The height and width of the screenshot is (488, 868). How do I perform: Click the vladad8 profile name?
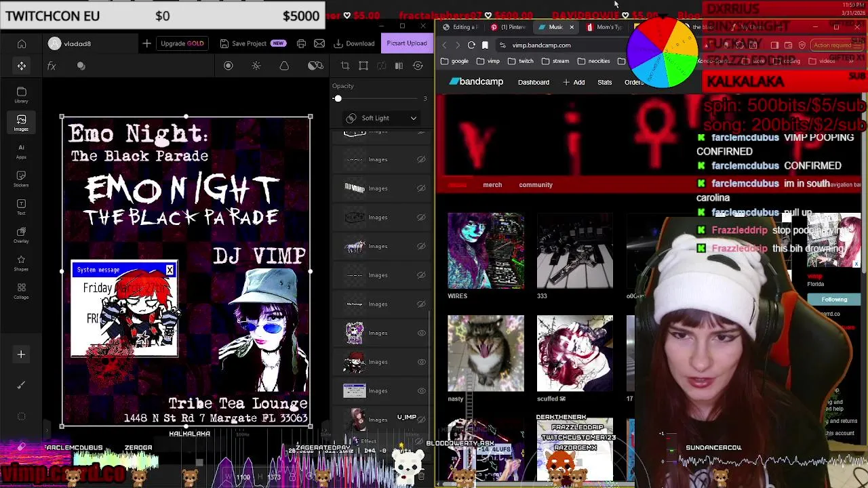point(77,44)
